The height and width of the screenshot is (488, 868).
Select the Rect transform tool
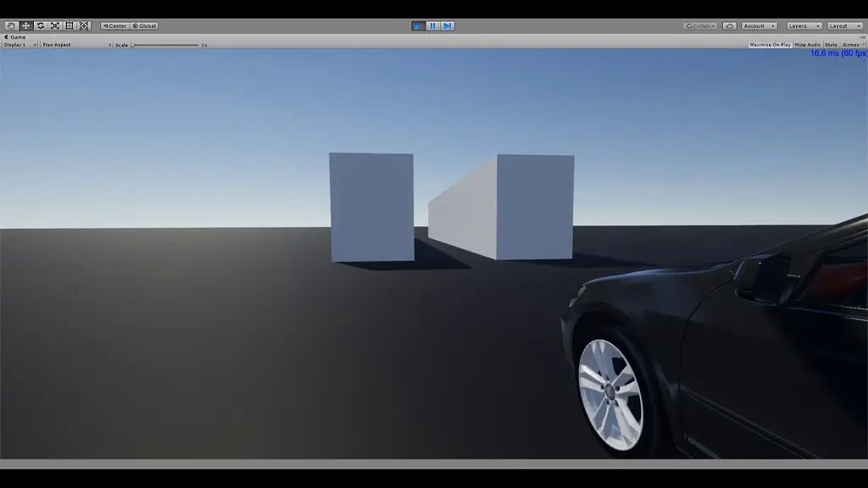click(x=70, y=26)
